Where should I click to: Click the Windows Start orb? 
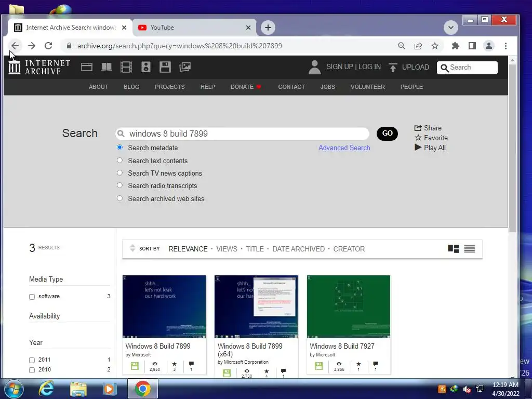coord(14,389)
